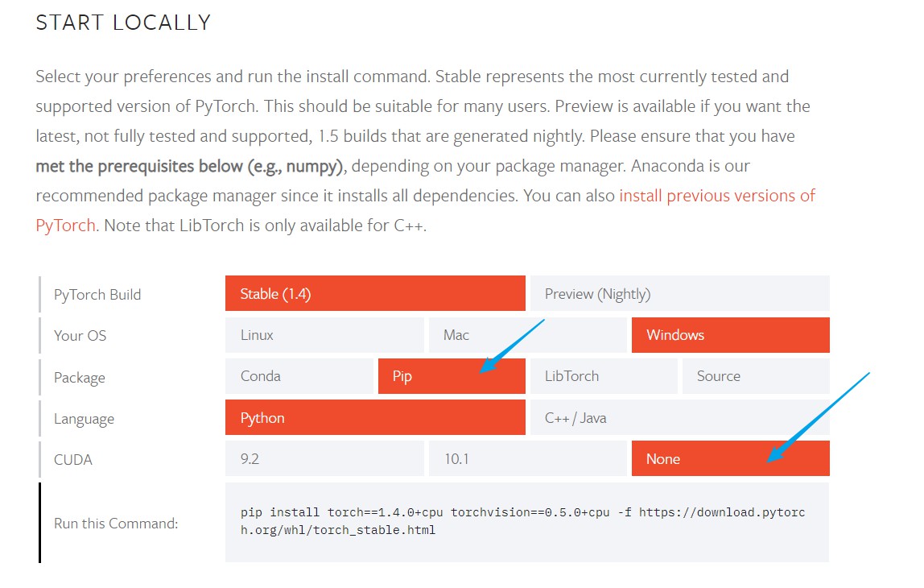This screenshot has height=588, width=924.
Task: Click the CUDA row label
Action: click(x=73, y=459)
